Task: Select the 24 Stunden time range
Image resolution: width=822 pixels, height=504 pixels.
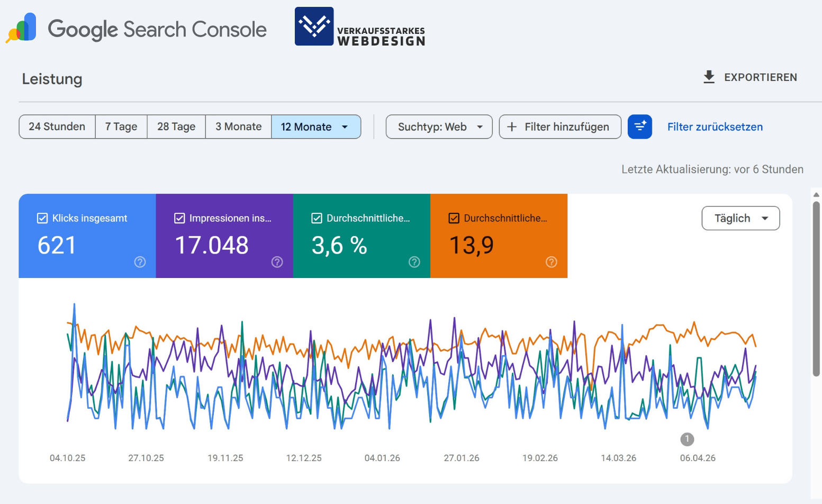Action: [x=57, y=127]
